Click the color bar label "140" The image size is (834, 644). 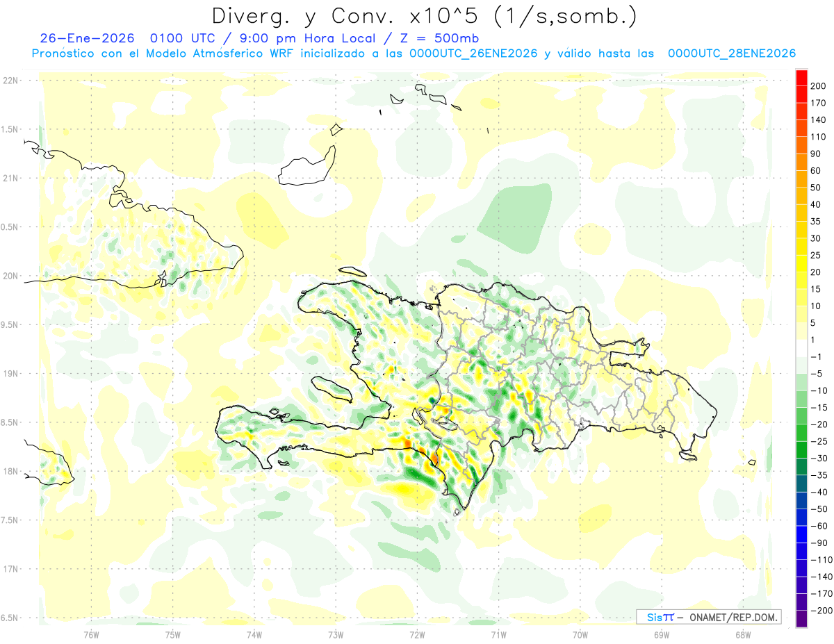(x=818, y=119)
